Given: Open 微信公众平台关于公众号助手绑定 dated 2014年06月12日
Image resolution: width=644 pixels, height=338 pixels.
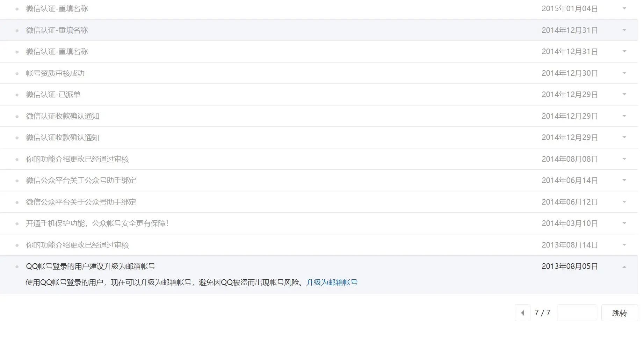Looking at the screenshot, I should coord(81,202).
